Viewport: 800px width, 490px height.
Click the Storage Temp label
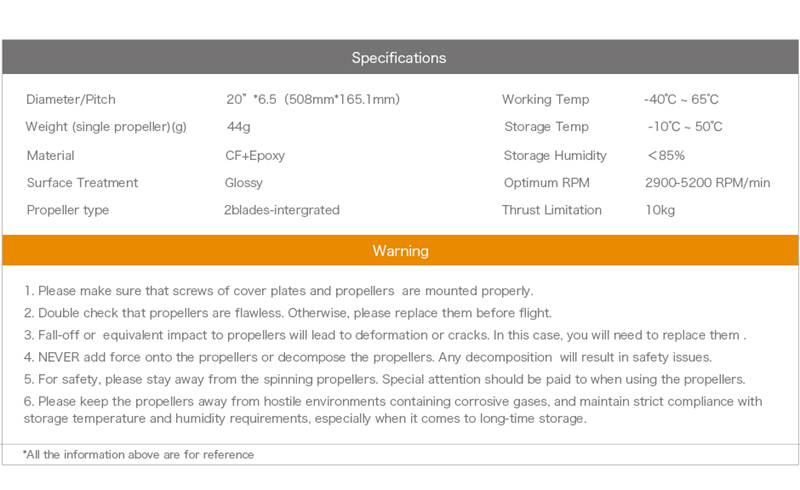546,127
